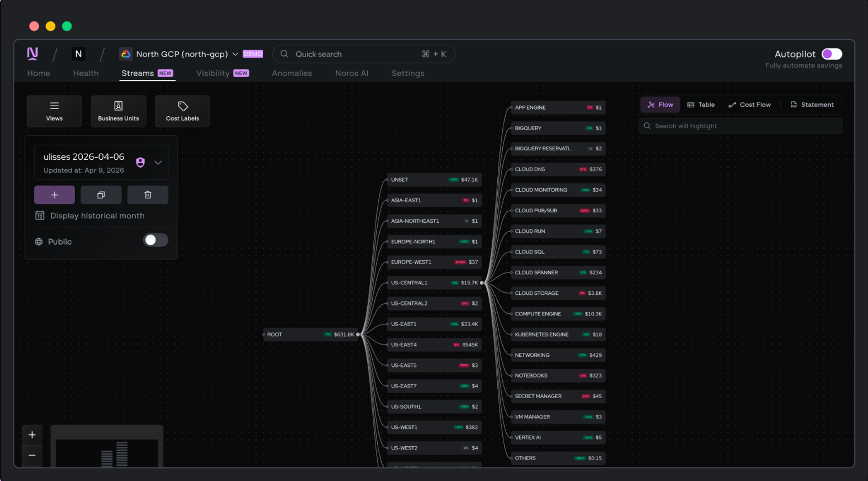Focus the Search will highlight field
The height and width of the screenshot is (481, 868).
(740, 126)
